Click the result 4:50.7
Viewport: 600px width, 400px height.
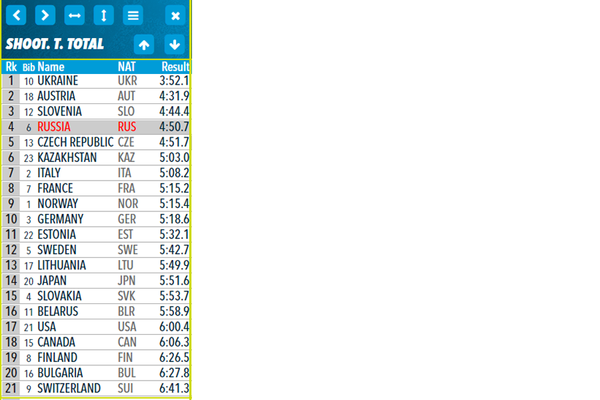click(174, 127)
